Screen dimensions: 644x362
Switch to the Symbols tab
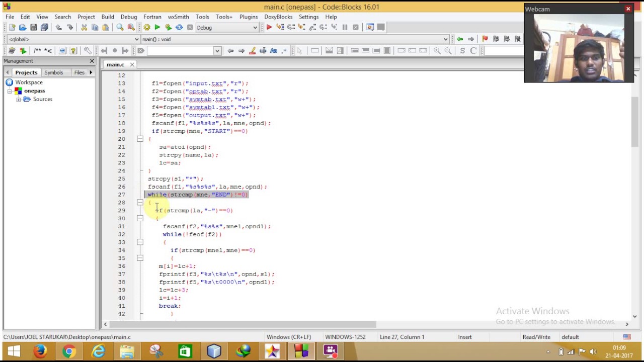coord(53,72)
